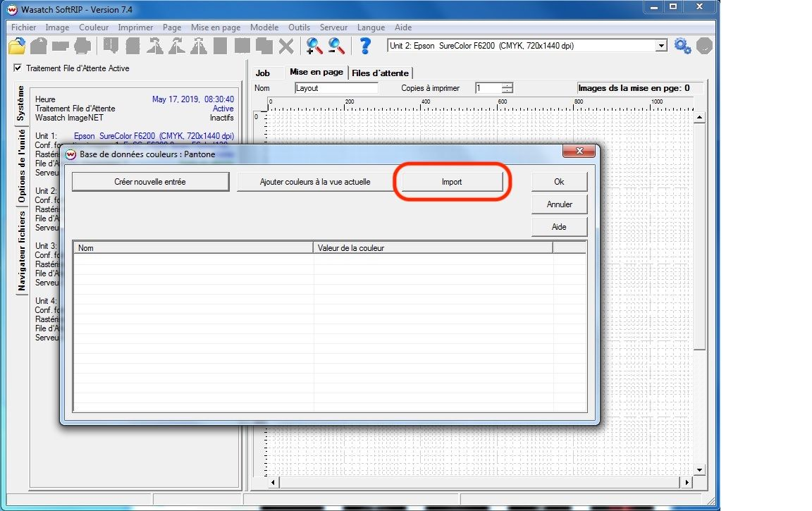Click the Annuler button
812x511 pixels.
(x=559, y=204)
